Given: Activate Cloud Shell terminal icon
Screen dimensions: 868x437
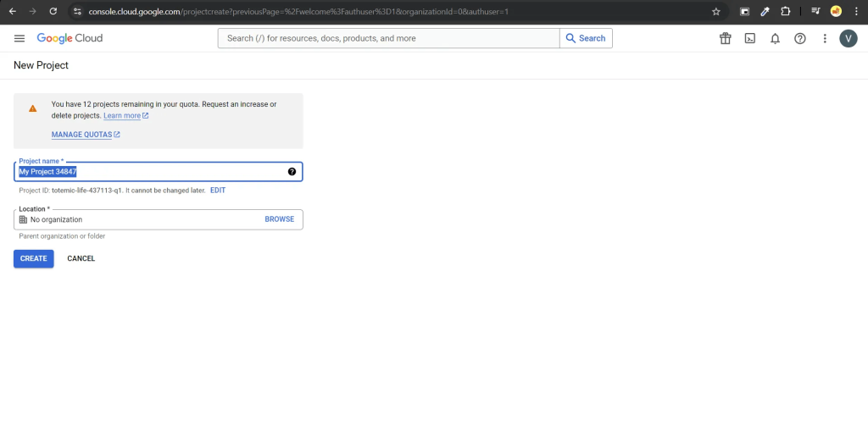Looking at the screenshot, I should (x=749, y=38).
